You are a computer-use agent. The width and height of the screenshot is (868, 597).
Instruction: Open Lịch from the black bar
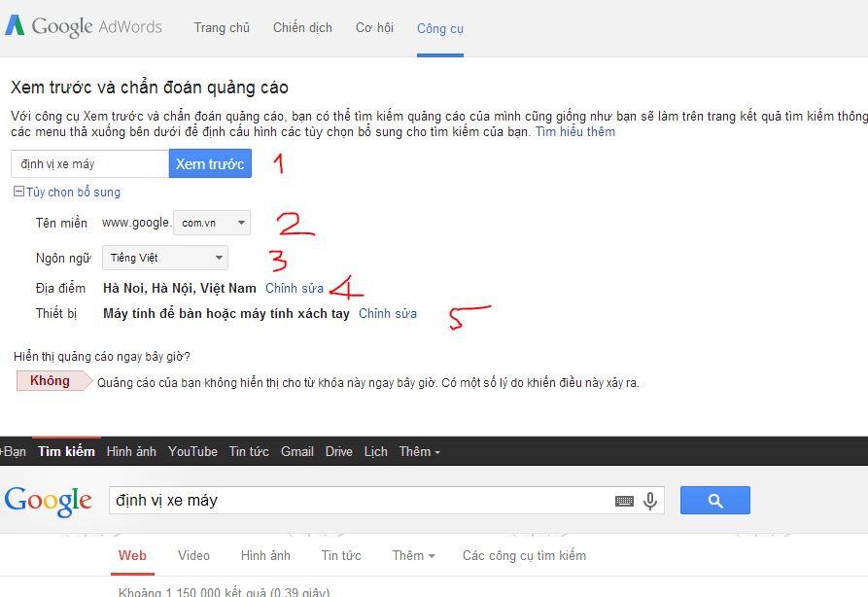376,451
